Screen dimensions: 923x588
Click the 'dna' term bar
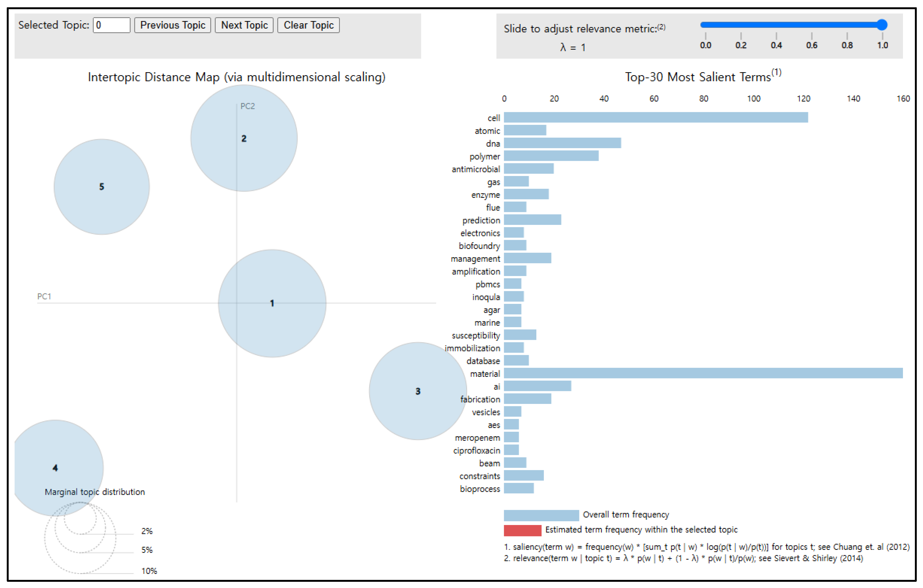(562, 143)
